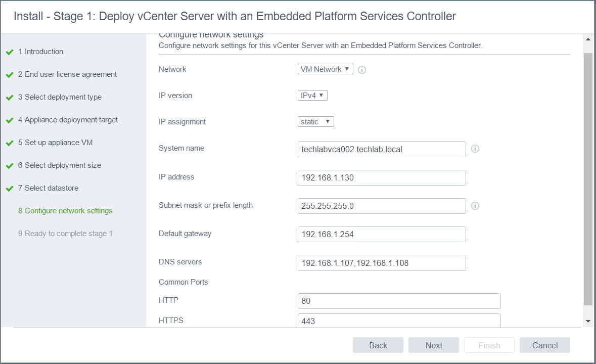
Task: Click the Default gateway label
Action: (x=185, y=234)
